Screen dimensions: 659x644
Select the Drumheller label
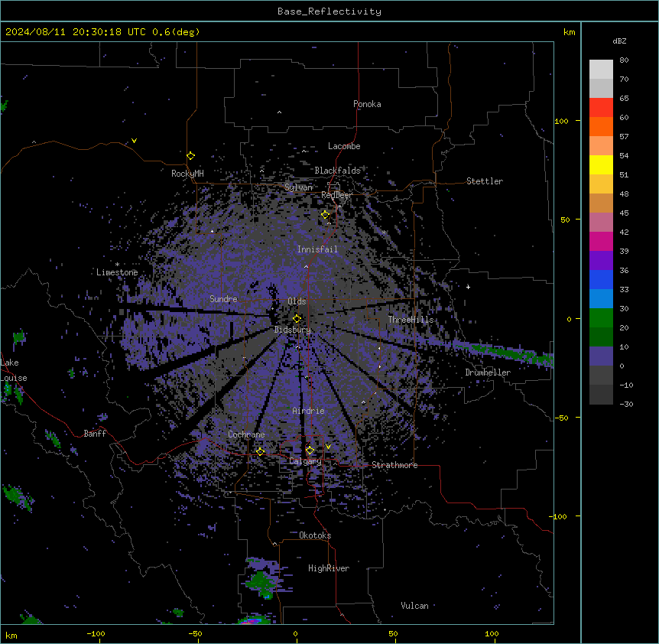[488, 372]
